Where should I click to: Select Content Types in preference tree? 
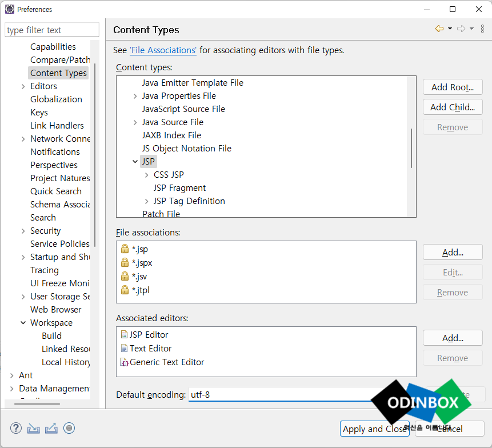pyautogui.click(x=58, y=73)
